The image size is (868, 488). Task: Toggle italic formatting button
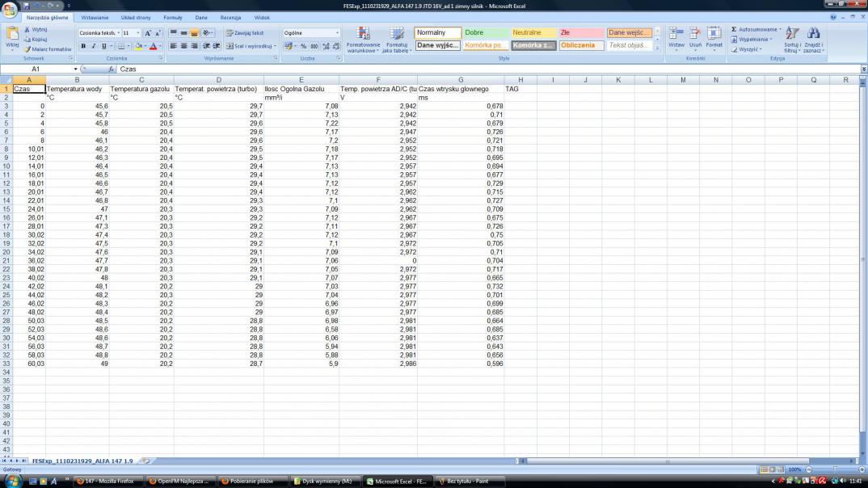coord(93,46)
